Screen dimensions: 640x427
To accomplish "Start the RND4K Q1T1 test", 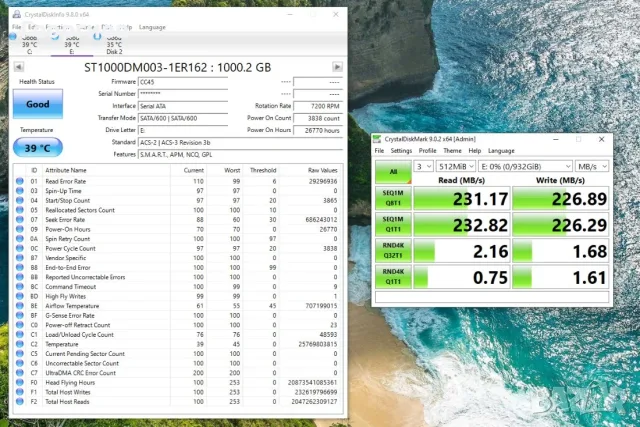I will [393, 276].
